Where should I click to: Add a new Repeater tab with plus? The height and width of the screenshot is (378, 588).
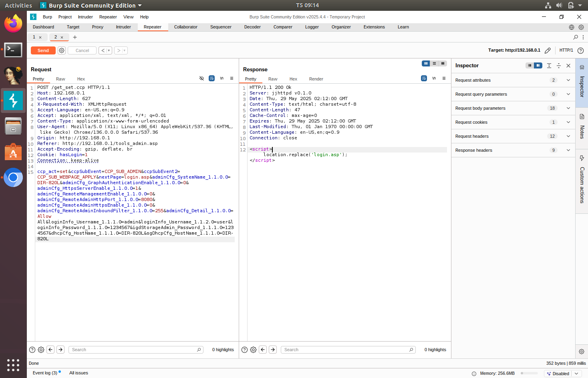coord(75,37)
